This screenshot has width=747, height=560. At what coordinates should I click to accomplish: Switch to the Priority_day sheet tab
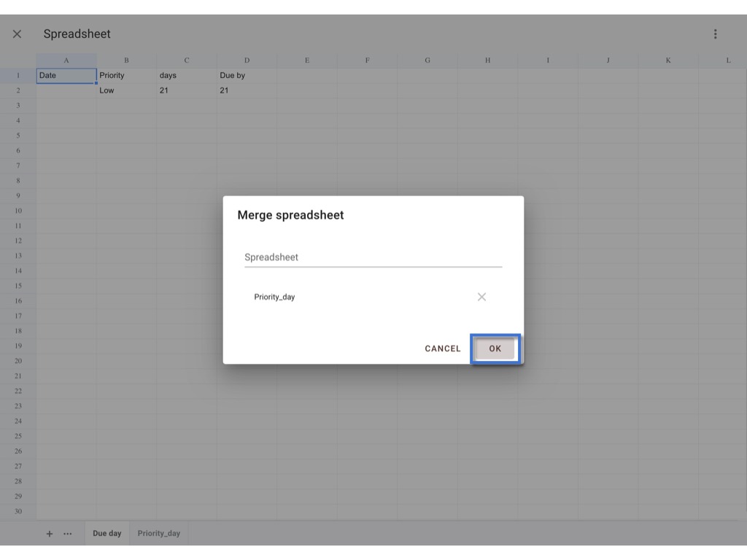158,533
